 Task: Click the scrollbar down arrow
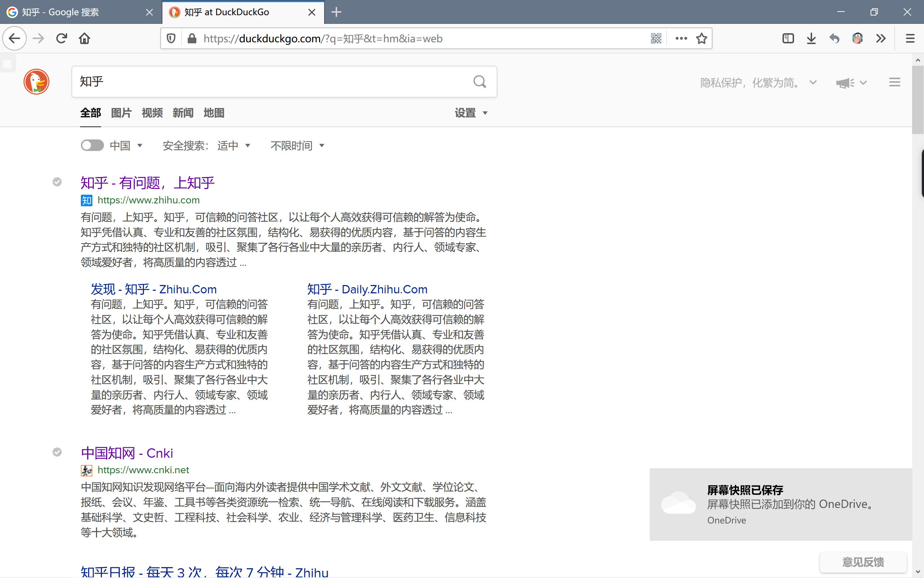(x=918, y=572)
